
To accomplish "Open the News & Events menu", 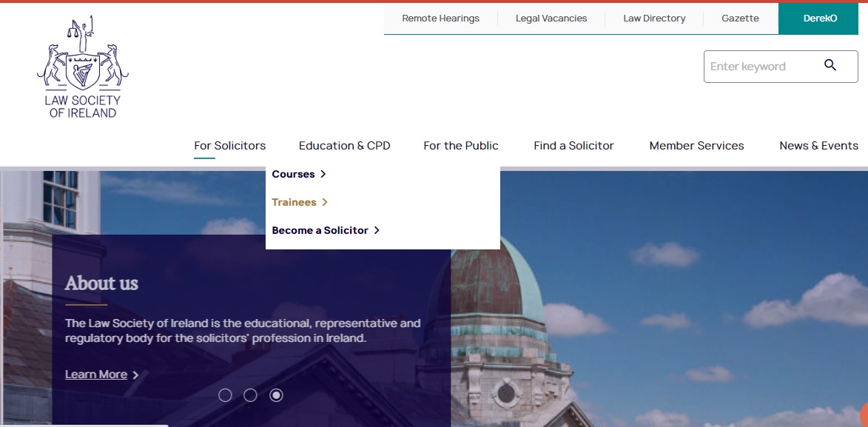I will (818, 146).
